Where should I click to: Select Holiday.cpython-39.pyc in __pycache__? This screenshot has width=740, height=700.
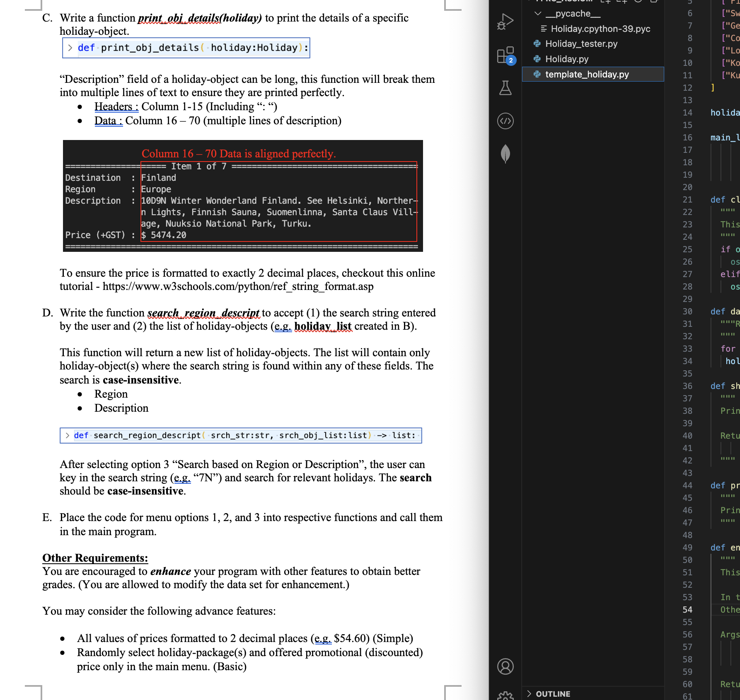tap(601, 29)
